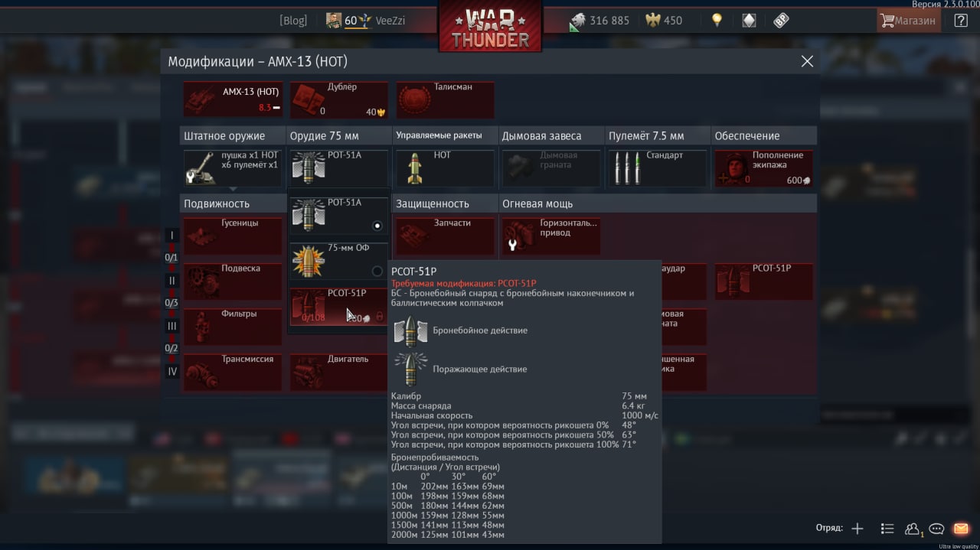This screenshot has height=550, width=980.
Task: Click the tier II rank marker
Action: (172, 281)
